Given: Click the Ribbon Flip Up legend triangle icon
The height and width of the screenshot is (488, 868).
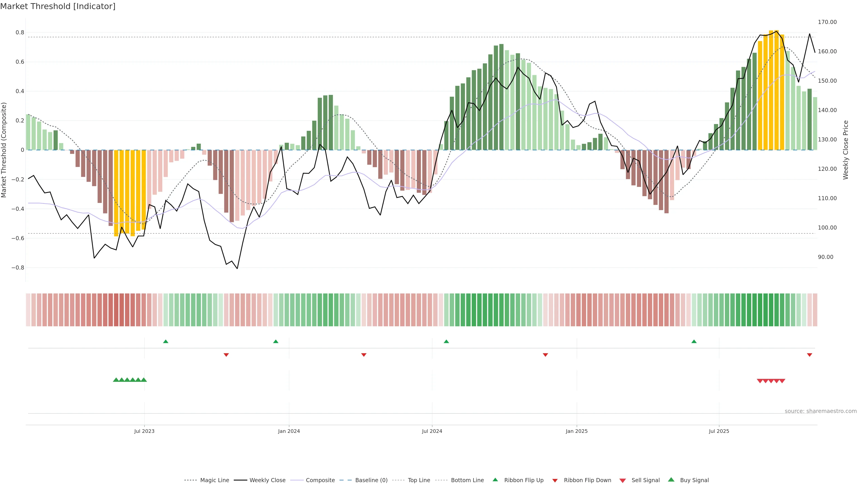Looking at the screenshot, I should pos(495,480).
